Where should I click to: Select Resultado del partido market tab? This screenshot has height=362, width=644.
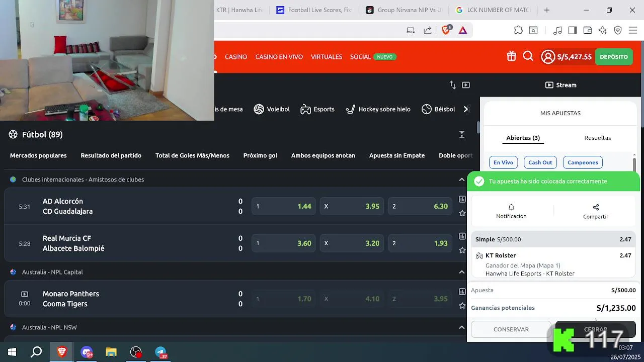pos(111,155)
